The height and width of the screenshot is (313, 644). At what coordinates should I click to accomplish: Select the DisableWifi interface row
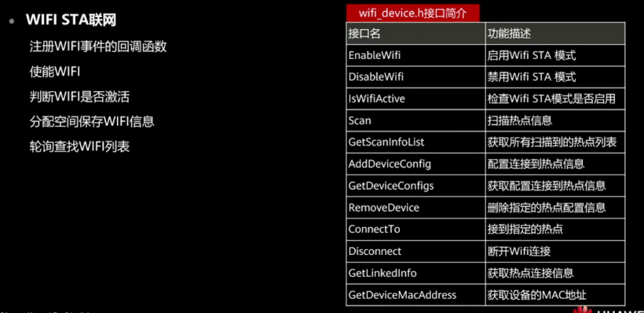tap(485, 77)
